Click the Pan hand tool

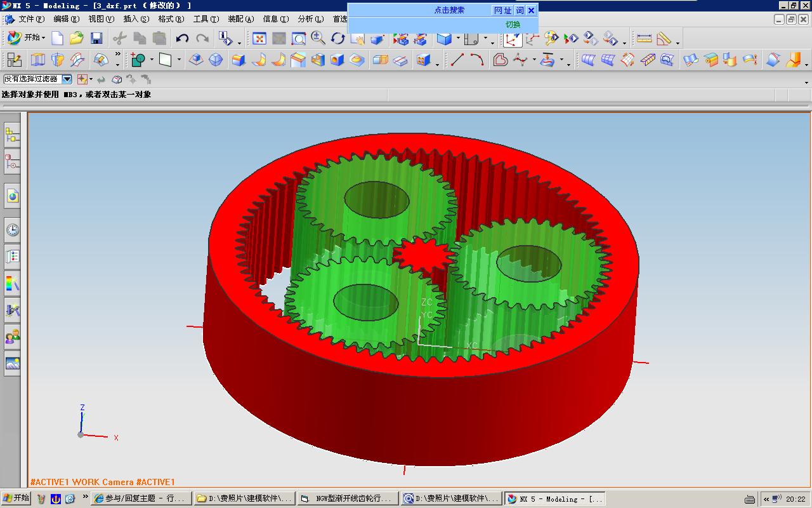(357, 39)
